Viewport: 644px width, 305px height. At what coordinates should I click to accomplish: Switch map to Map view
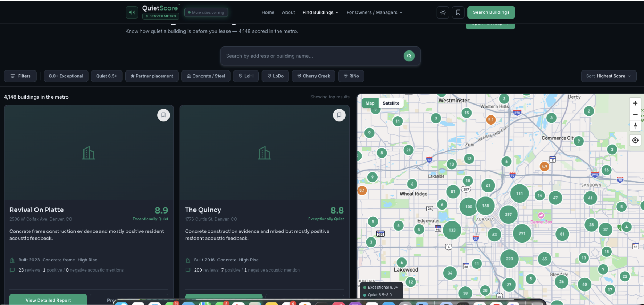point(370,103)
